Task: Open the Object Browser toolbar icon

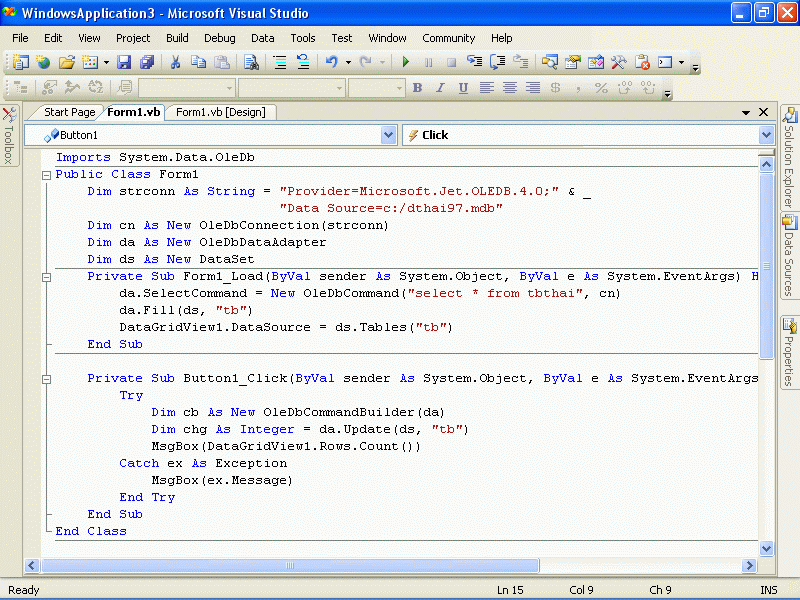Action: tap(595, 62)
